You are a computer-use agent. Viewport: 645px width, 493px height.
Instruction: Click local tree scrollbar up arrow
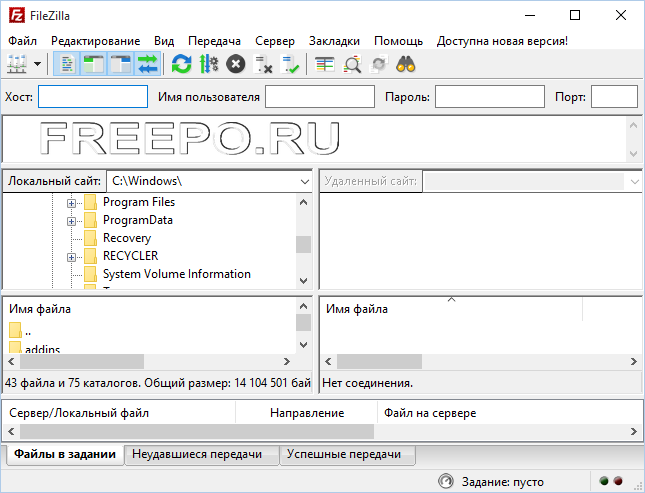(304, 202)
